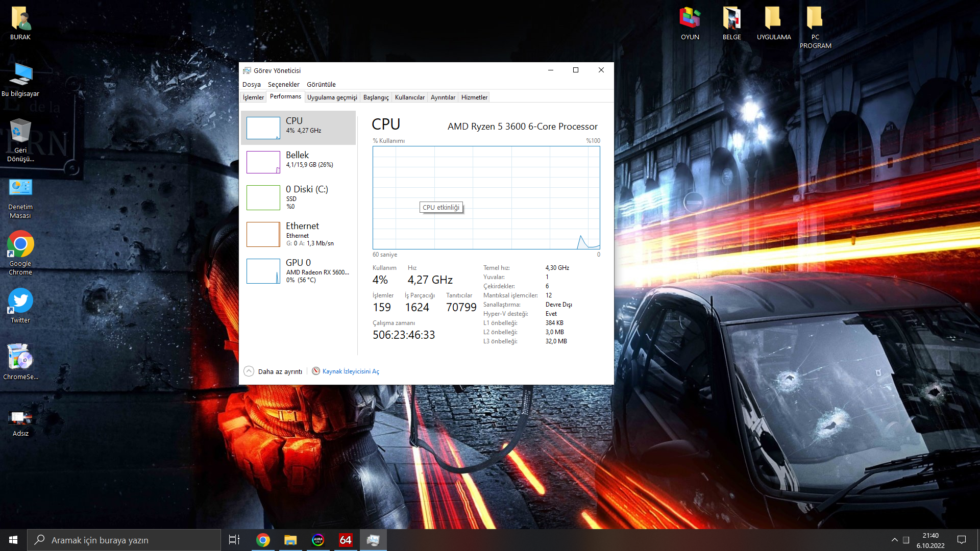This screenshot has height=551, width=980.
Task: Show hidden system tray icons chevron
Action: tap(894, 540)
